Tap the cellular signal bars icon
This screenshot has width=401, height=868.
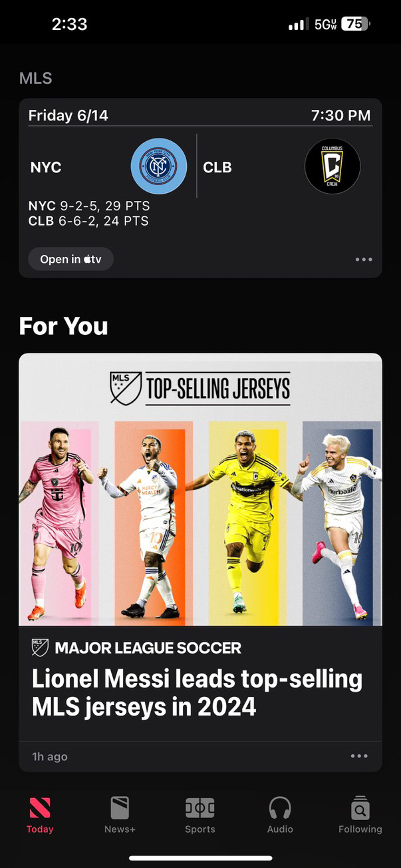[299, 25]
